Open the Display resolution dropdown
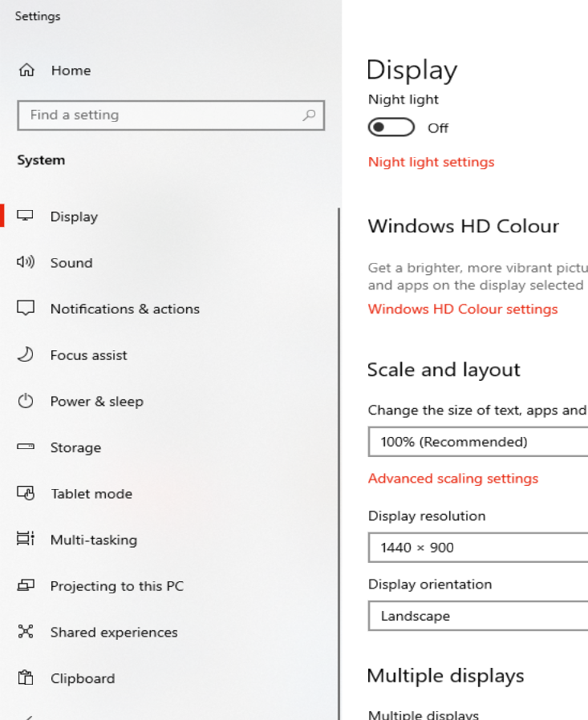Screen dimensions: 588x720 pos(478,548)
